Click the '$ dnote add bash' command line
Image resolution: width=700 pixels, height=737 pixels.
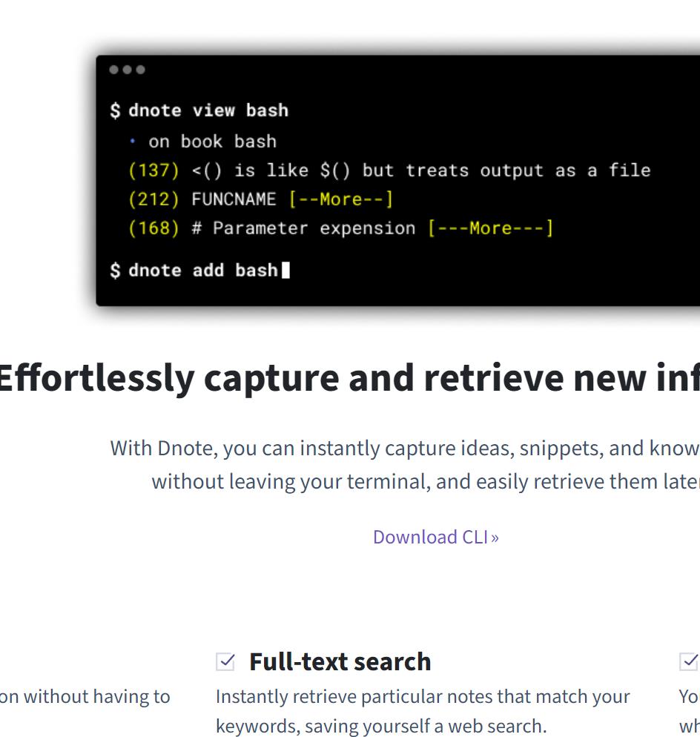194,270
